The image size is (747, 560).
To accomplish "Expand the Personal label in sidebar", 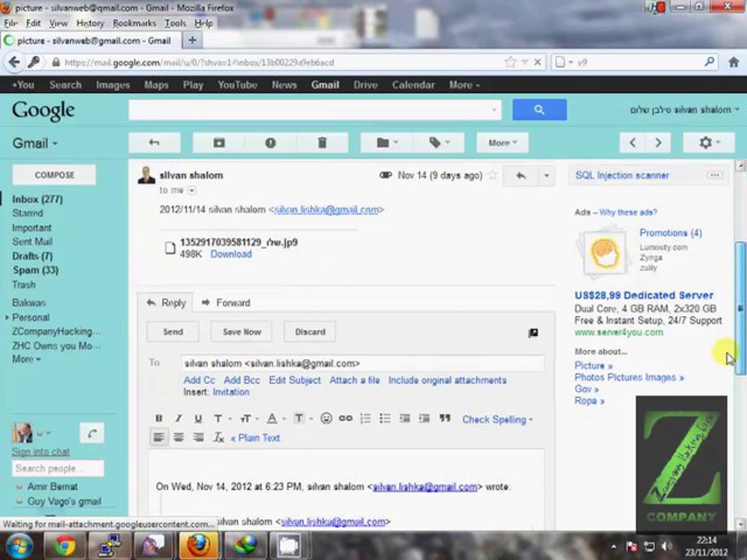I will (7, 318).
